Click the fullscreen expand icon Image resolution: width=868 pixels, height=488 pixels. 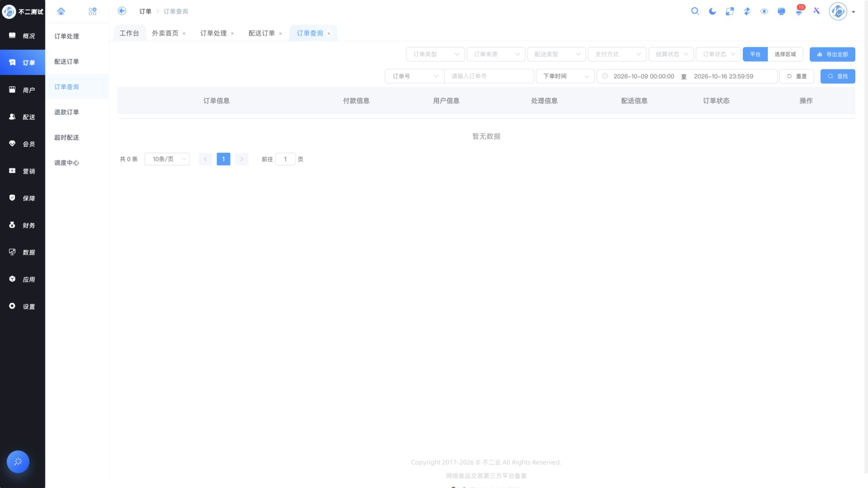(730, 11)
